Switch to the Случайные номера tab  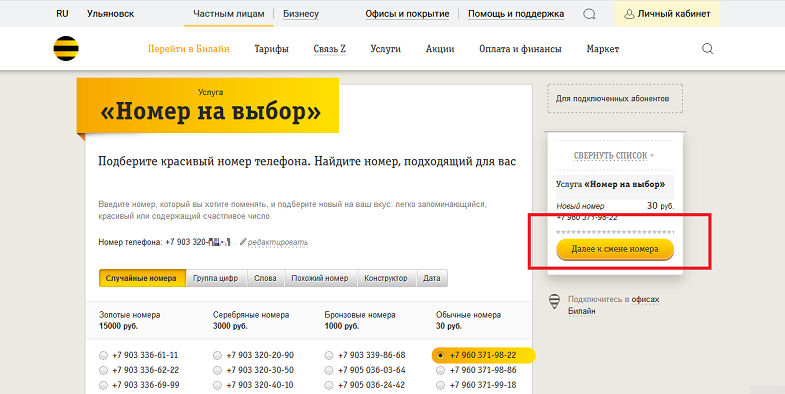pyautogui.click(x=142, y=278)
